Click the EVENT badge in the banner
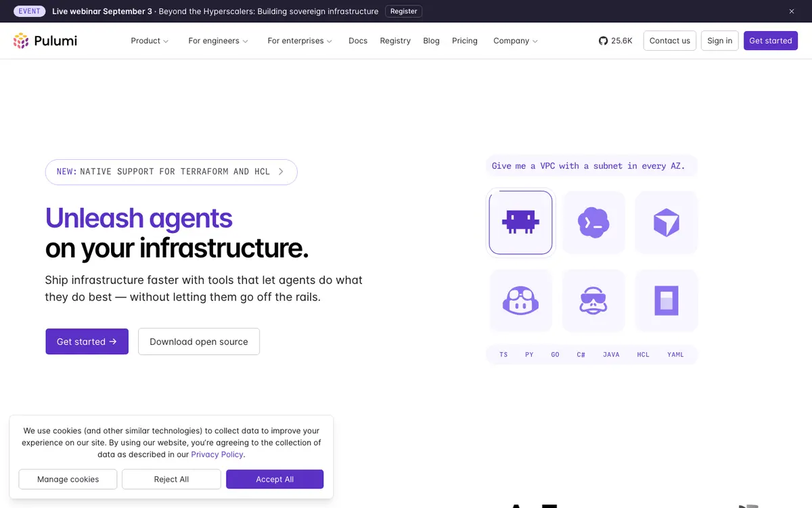This screenshot has height=508, width=812. 29,12
